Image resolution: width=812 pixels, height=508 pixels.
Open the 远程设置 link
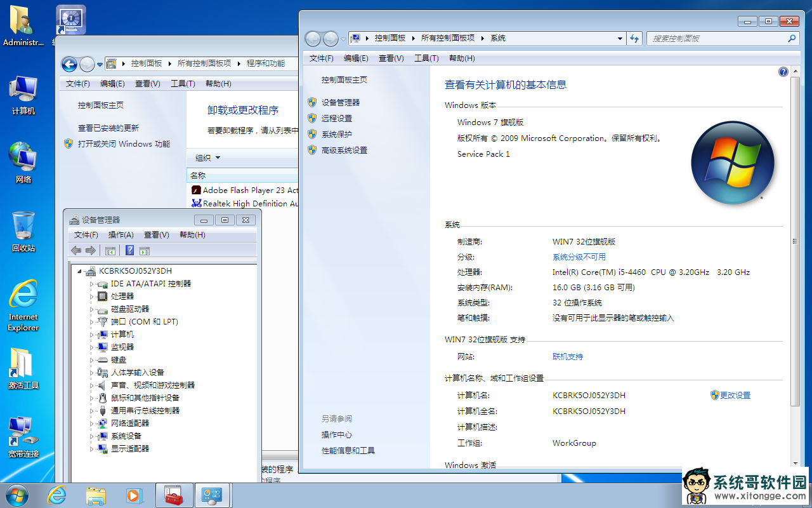coord(337,118)
